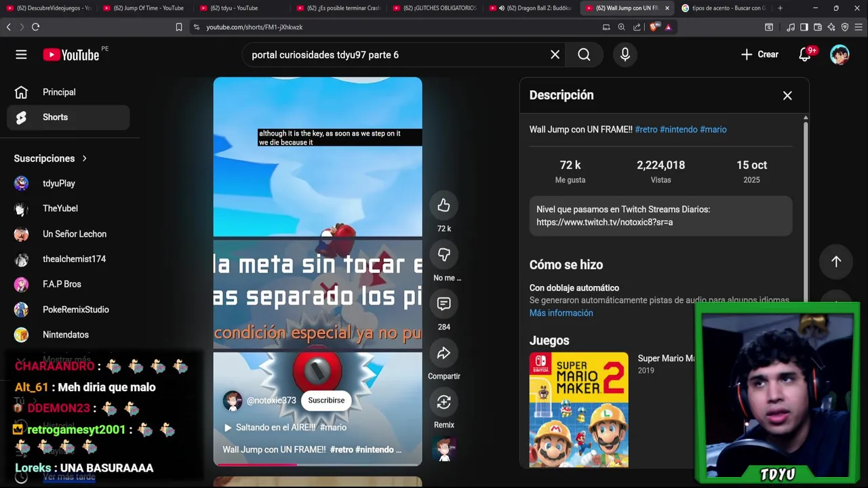Click the #retro hashtag in description
Screen dimensions: 868x488
point(646,129)
